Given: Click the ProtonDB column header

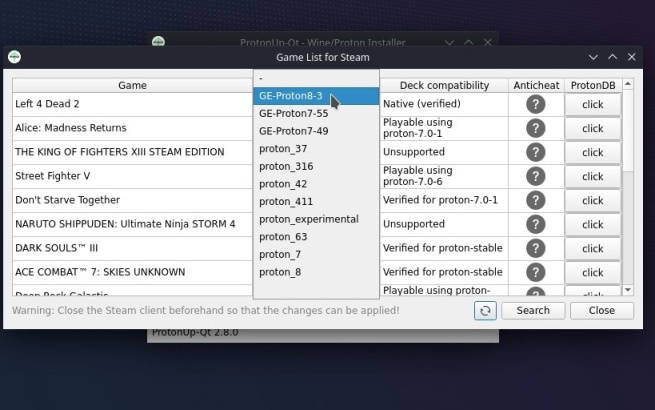Looking at the screenshot, I should coord(593,85).
